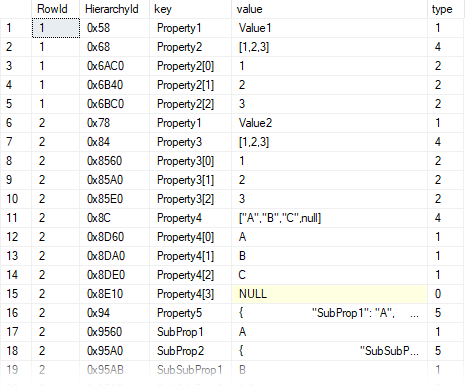Click the Property4[3] key cell
This screenshot has width=465, height=390.
[190, 294]
